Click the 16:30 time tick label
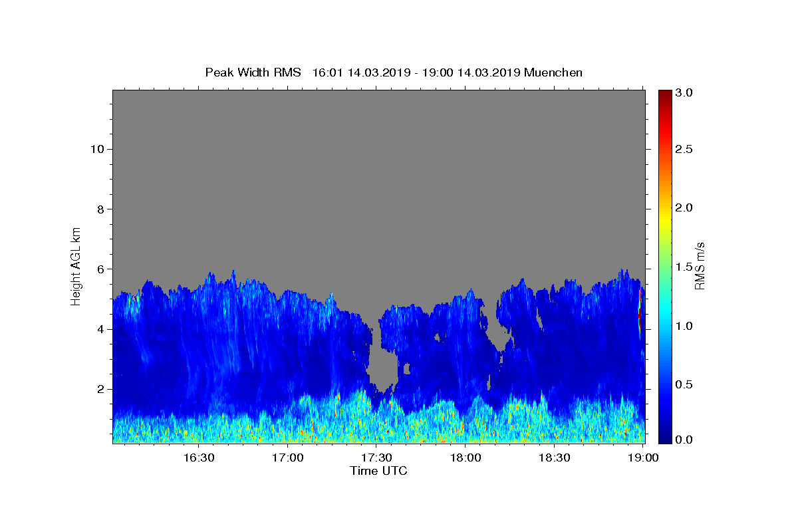Screen dimensions: 798x532 [199, 458]
